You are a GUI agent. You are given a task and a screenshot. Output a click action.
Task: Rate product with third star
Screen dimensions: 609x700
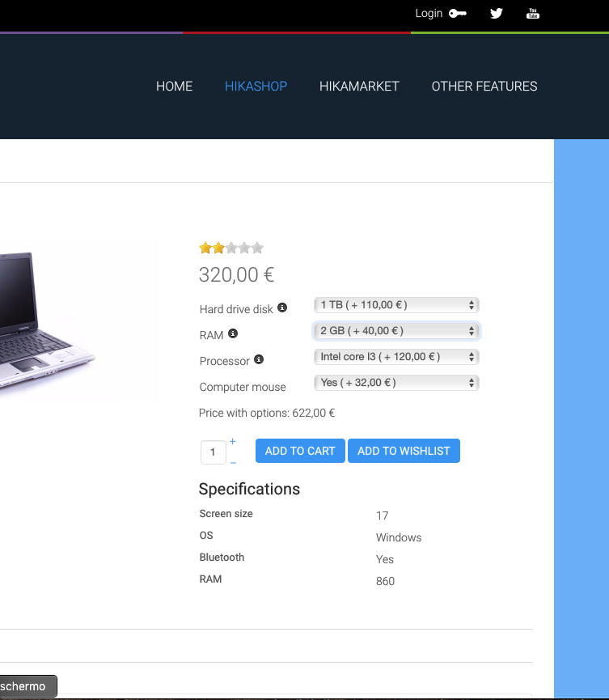[x=231, y=248]
